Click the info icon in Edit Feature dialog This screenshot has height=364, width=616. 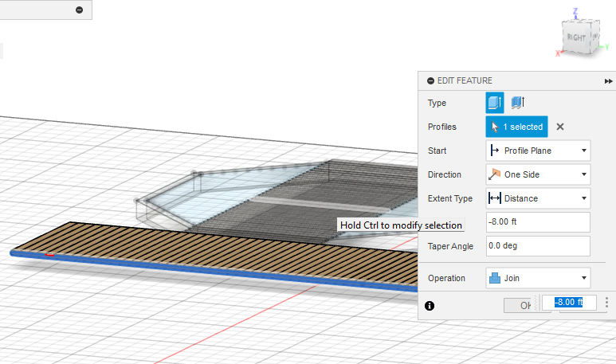coord(430,306)
